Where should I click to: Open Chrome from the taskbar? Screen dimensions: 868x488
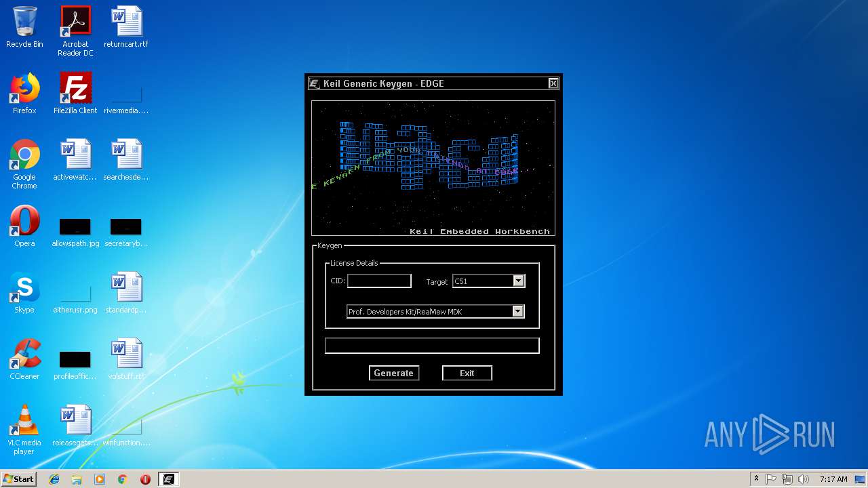pyautogui.click(x=122, y=479)
